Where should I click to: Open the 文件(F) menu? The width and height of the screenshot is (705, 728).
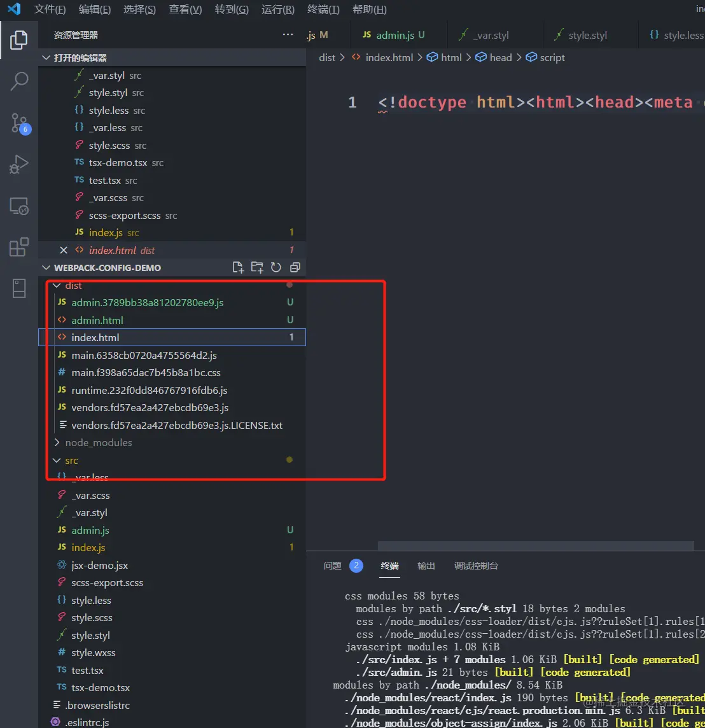(x=50, y=10)
